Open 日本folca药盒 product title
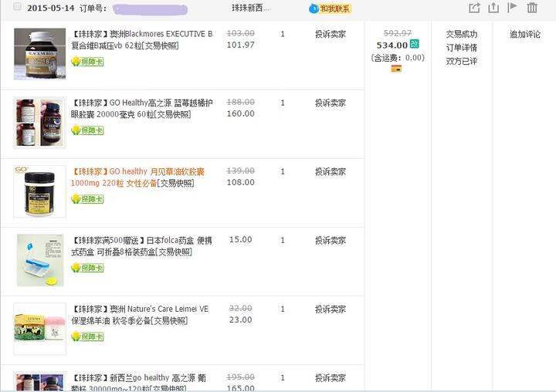556x392 pixels. 142,246
